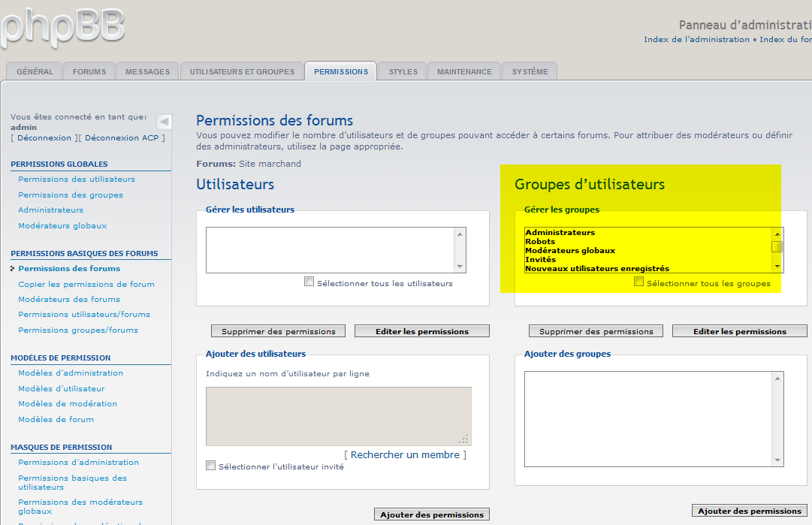This screenshot has width=812, height=525.
Task: Open Modèles de forum link
Action: point(56,419)
